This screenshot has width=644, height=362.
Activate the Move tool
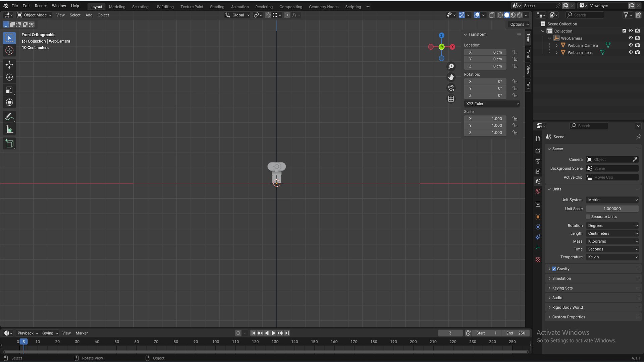[9, 64]
